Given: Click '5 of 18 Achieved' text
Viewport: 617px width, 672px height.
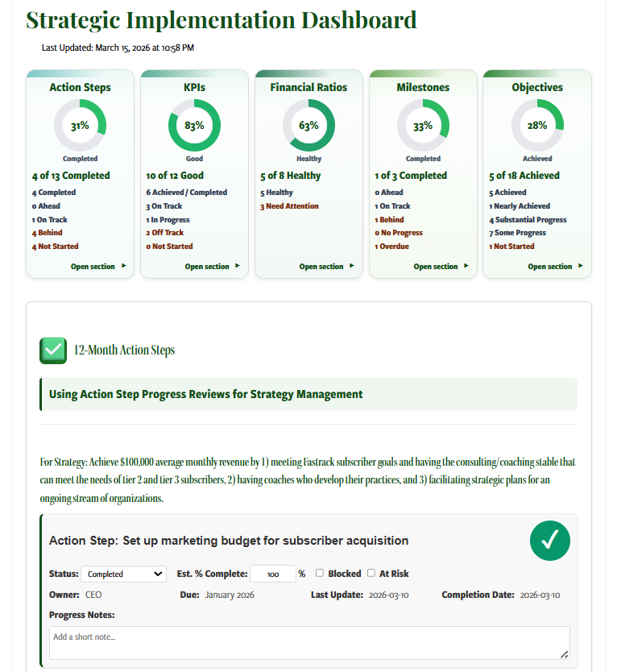Looking at the screenshot, I should point(524,176).
